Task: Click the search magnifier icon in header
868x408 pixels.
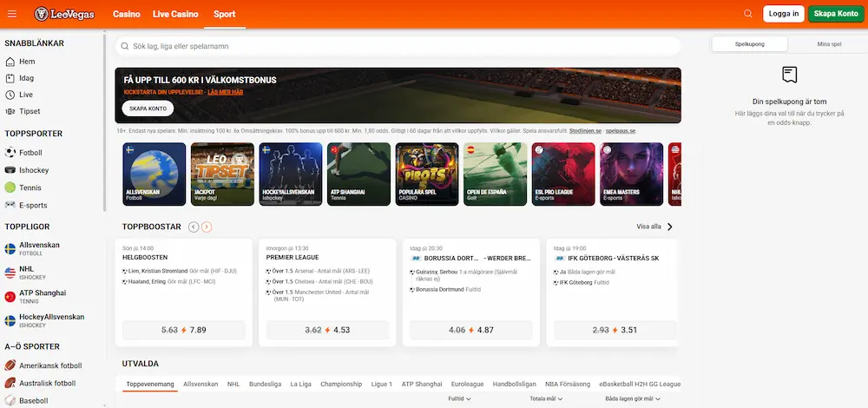Action: point(748,14)
